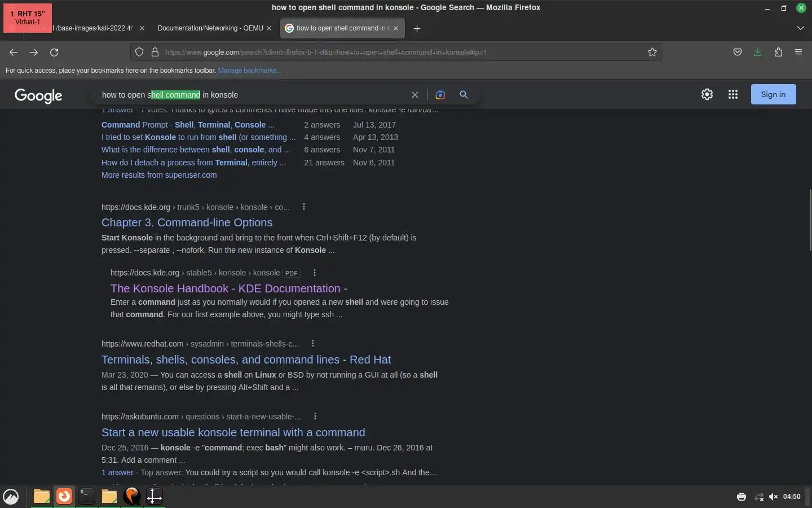This screenshot has height=508, width=812.
Task: Show site security padlock info
Action: 155,52
